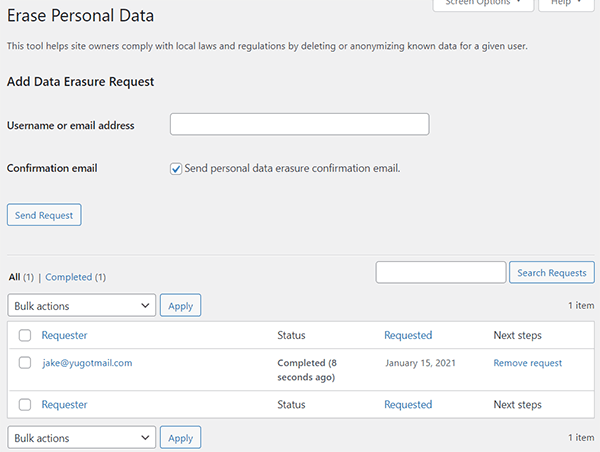Click the Username or email address field
600x452 pixels.
pos(300,124)
